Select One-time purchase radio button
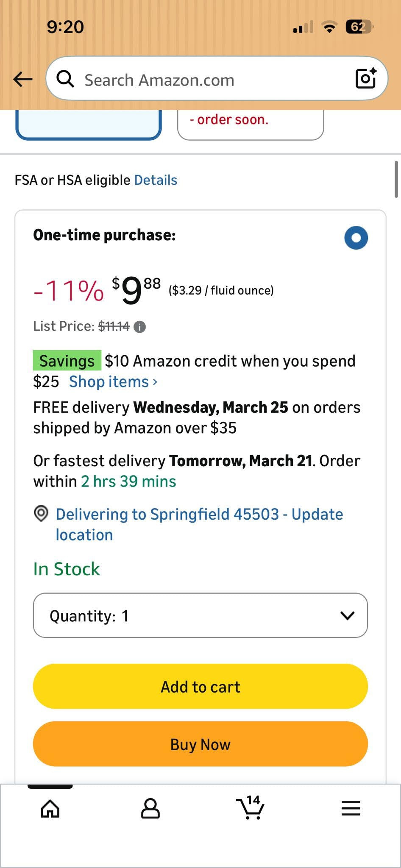Image resolution: width=401 pixels, height=868 pixels. pyautogui.click(x=356, y=238)
